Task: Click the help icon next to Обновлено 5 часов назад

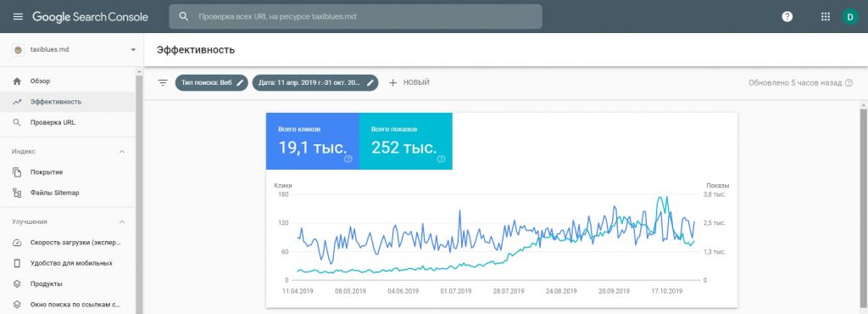Action: tap(849, 82)
